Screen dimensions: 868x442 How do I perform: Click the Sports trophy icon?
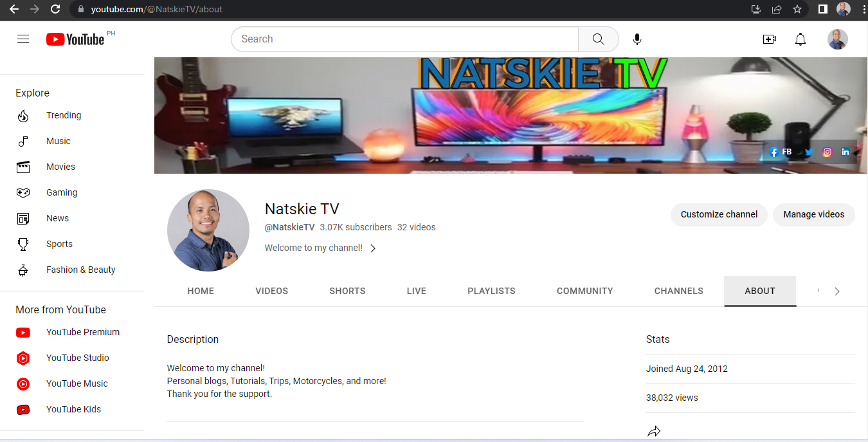pyautogui.click(x=23, y=244)
